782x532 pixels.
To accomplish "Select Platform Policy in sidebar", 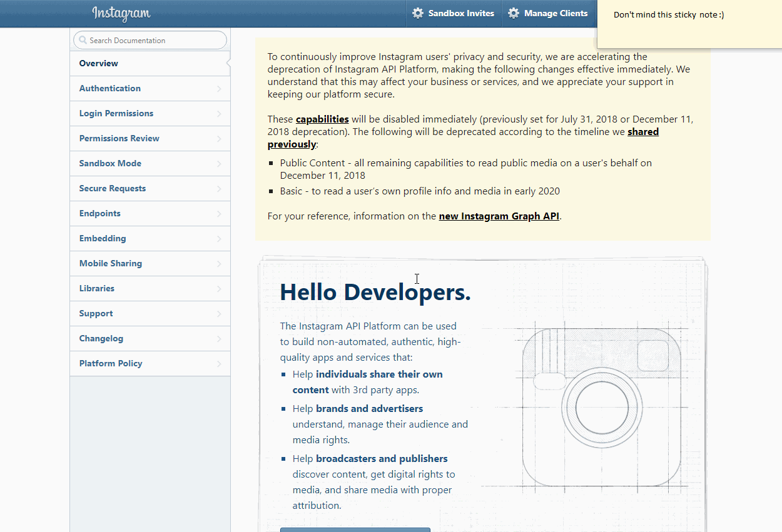I will tap(111, 363).
